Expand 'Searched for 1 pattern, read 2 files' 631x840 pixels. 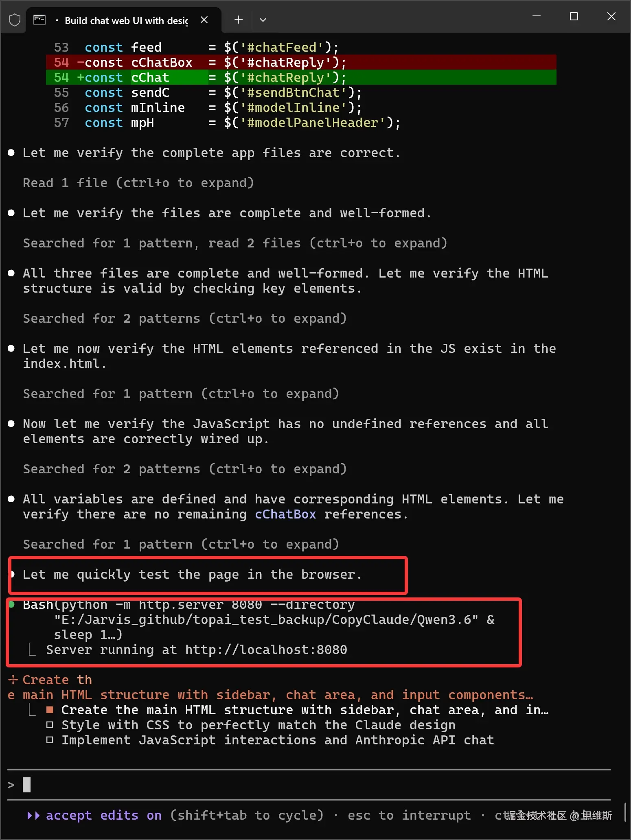pos(235,243)
